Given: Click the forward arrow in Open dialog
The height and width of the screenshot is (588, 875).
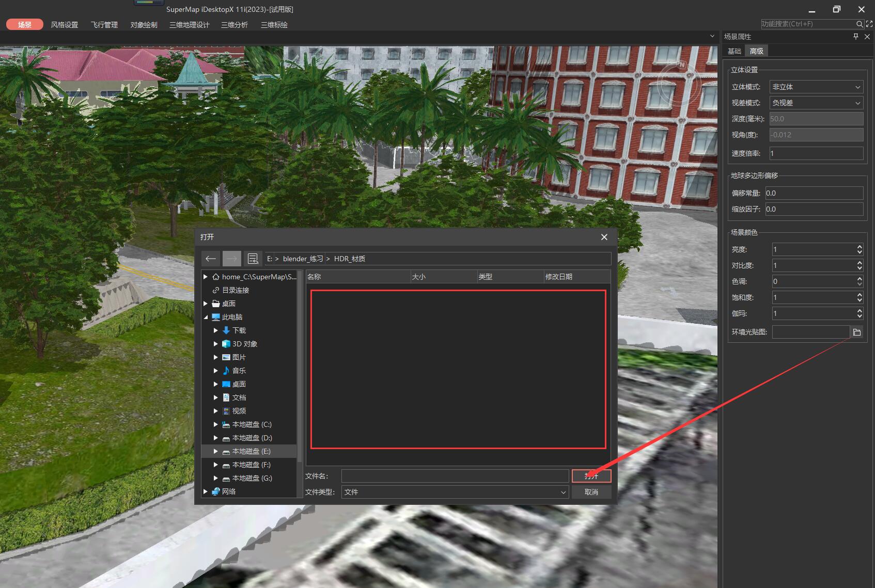Looking at the screenshot, I should (x=231, y=259).
